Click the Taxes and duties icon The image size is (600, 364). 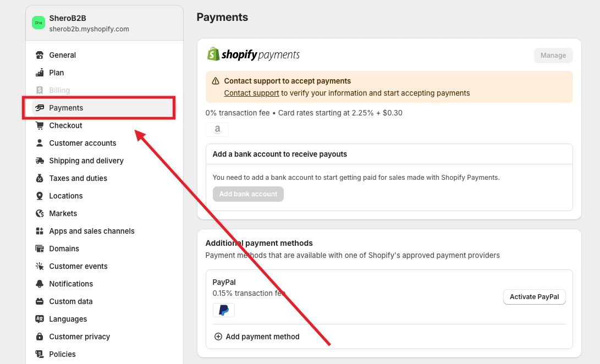[39, 178]
